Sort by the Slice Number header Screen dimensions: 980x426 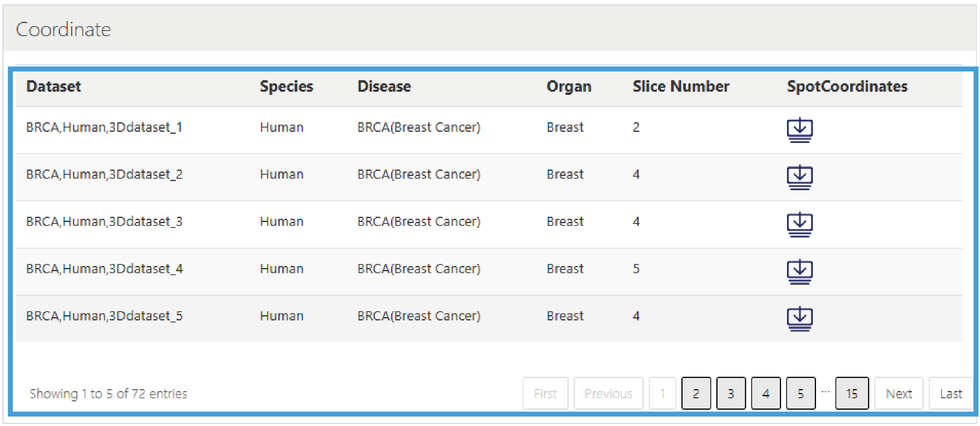tap(681, 86)
